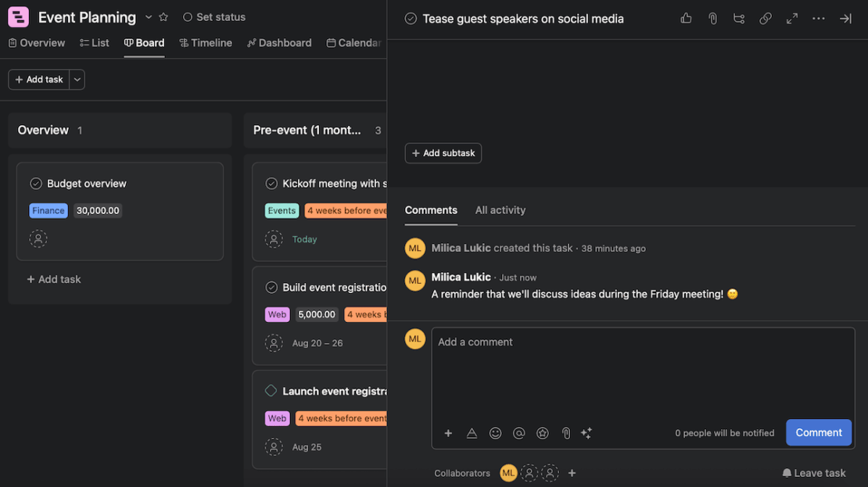Open the Timeline view

pos(206,42)
